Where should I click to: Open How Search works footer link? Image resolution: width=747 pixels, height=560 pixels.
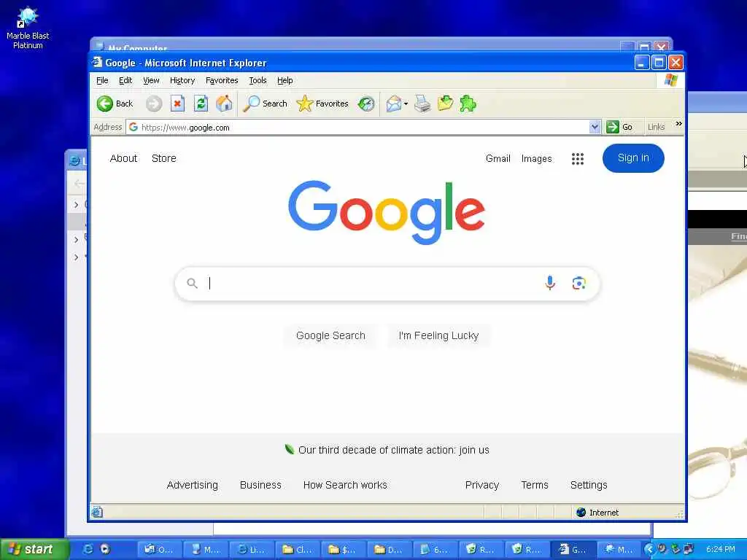coord(345,485)
